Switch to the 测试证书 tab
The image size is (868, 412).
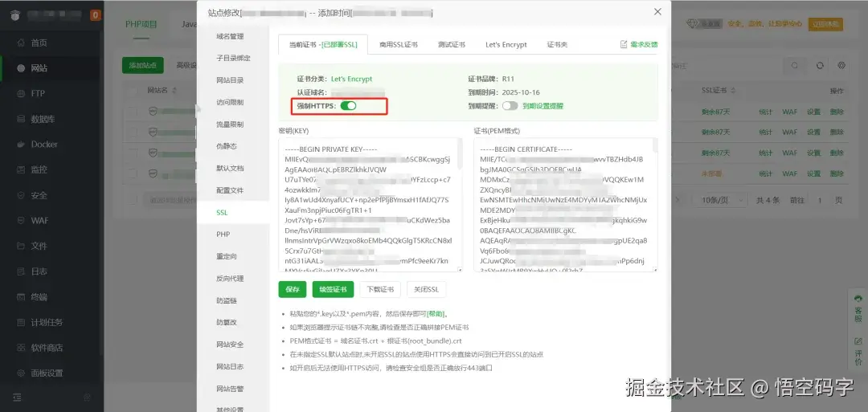(x=451, y=45)
